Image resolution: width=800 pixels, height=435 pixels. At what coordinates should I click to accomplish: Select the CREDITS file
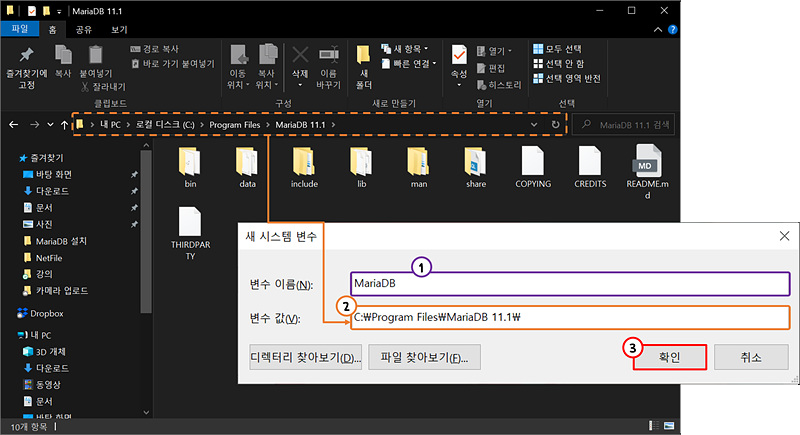[x=590, y=167]
